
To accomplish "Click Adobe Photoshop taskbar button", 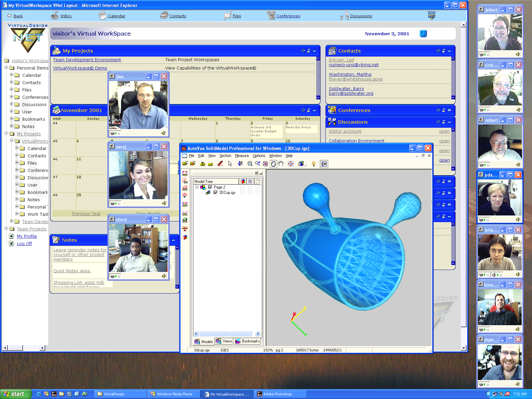I will click(x=281, y=394).
